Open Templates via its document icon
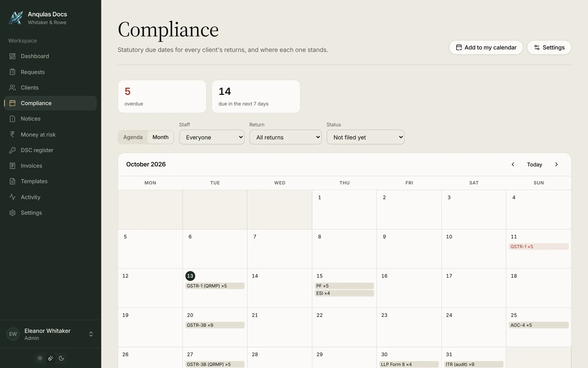The height and width of the screenshot is (368, 588). [12, 181]
